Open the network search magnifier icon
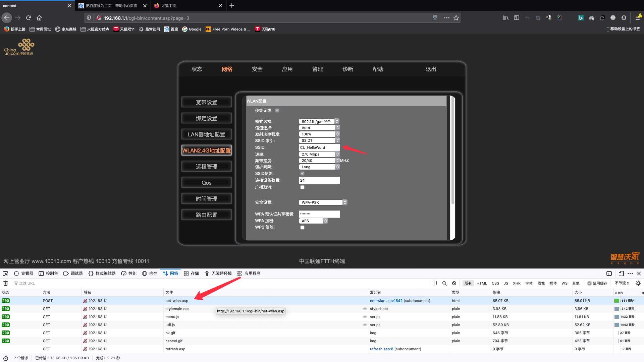The width and height of the screenshot is (644, 362). (444, 283)
